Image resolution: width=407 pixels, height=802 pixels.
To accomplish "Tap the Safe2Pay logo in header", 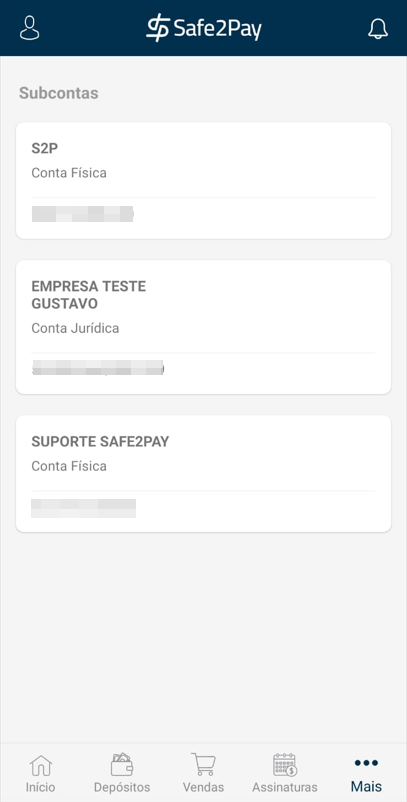I will (x=204, y=28).
